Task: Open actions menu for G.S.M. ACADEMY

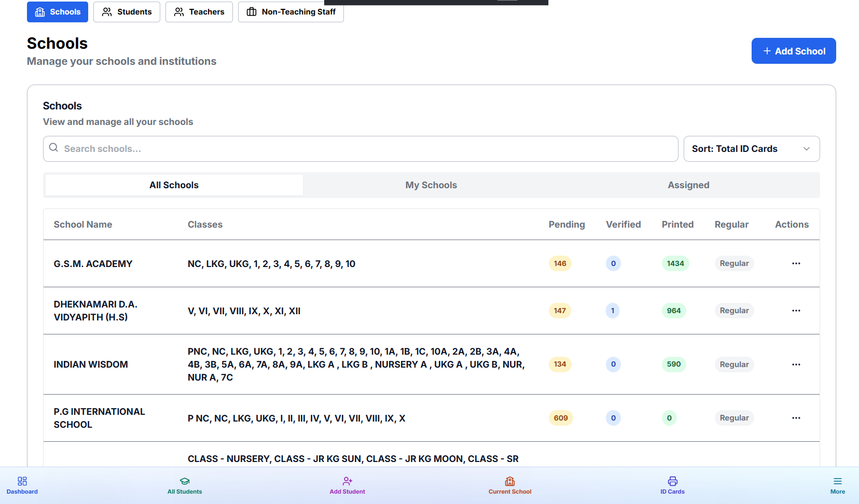Action: click(x=796, y=263)
